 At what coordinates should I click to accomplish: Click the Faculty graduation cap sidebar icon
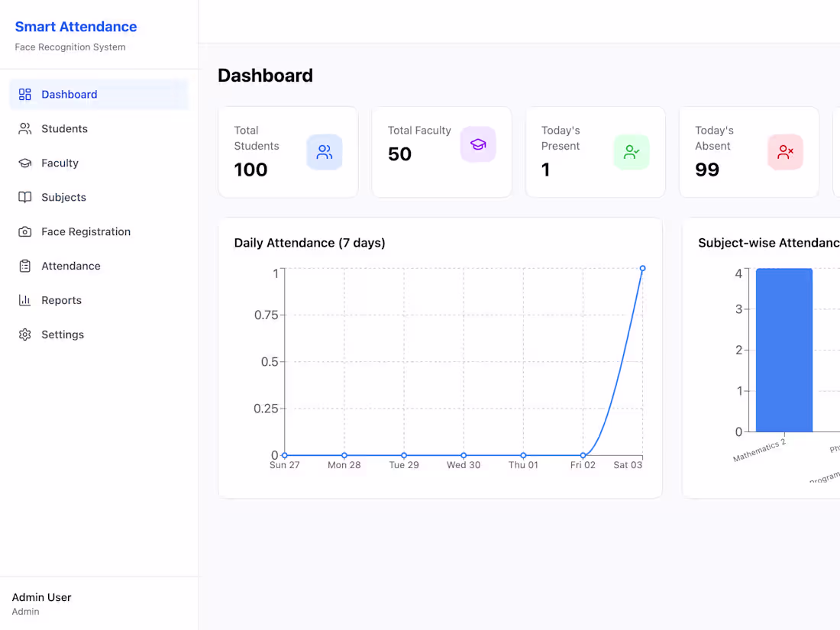tap(24, 163)
